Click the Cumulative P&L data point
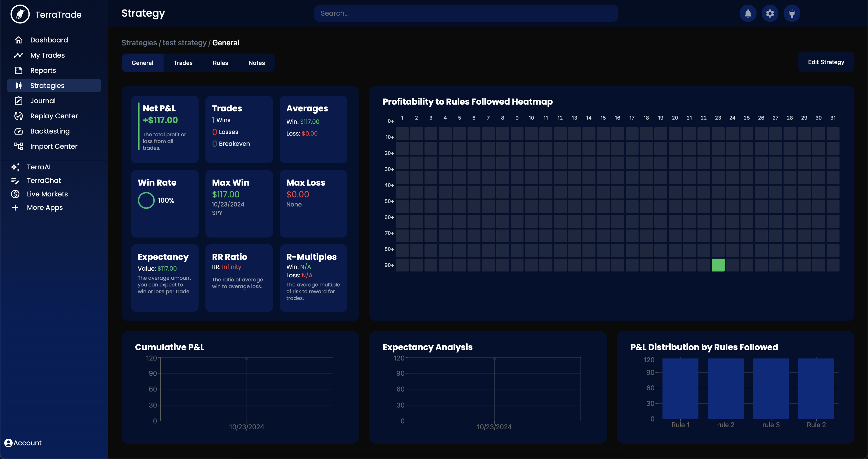This screenshot has height=459, width=868. tap(247, 359)
